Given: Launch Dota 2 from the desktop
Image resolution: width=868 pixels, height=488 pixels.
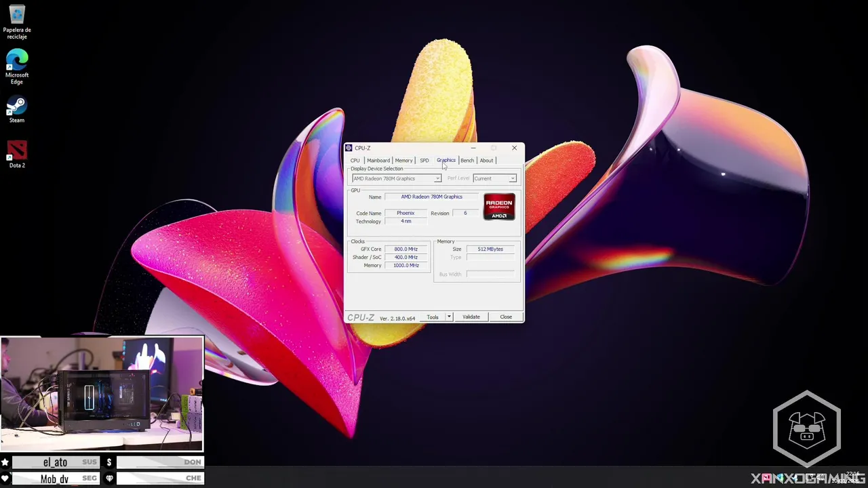Looking at the screenshot, I should coord(17,155).
